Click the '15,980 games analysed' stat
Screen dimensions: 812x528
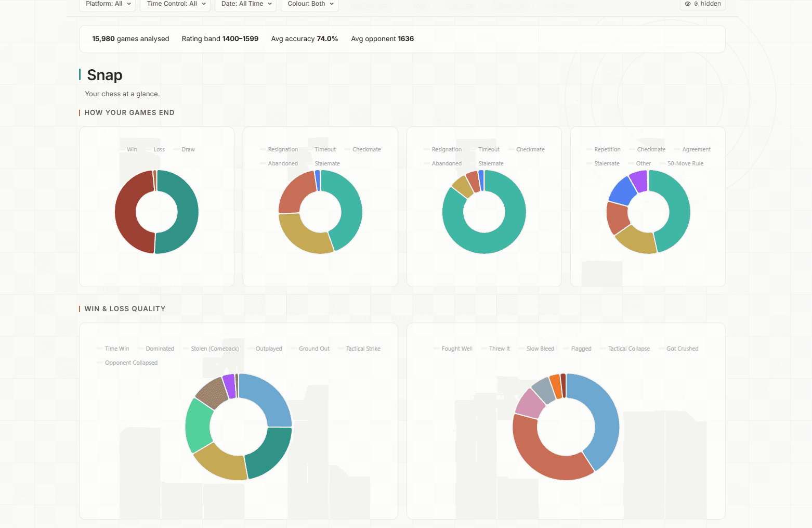click(130, 39)
